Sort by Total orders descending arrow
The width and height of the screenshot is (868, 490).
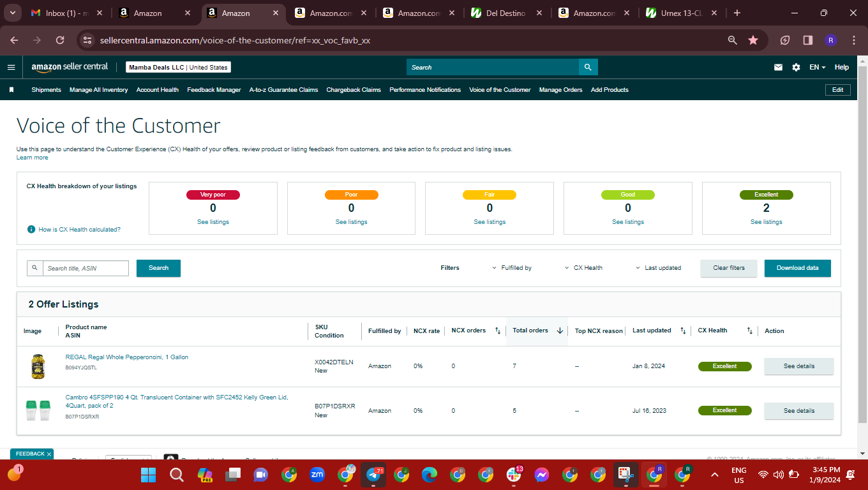click(x=560, y=330)
